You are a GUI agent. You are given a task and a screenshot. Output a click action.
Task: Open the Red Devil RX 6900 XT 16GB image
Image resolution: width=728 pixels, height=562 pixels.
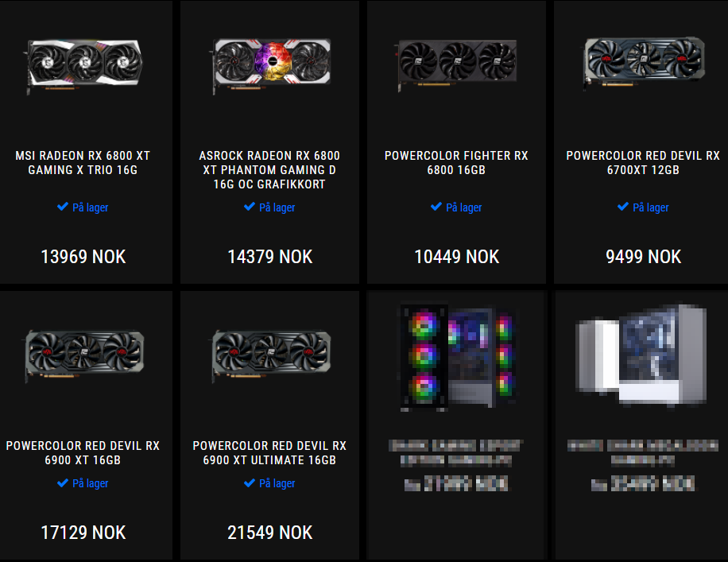[84, 355]
